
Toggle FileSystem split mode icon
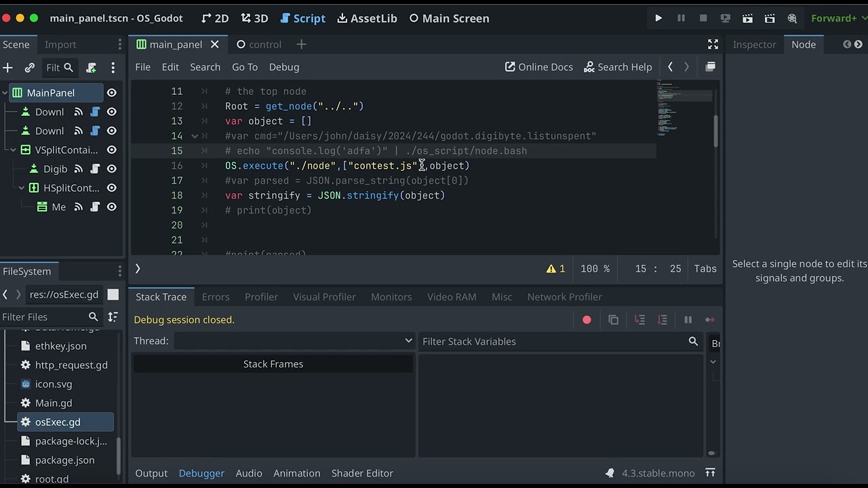113,294
